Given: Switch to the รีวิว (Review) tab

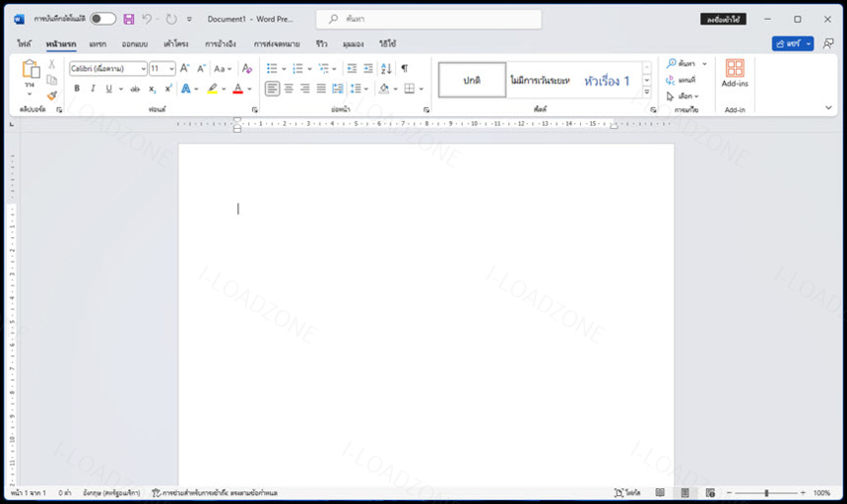Looking at the screenshot, I should pyautogui.click(x=322, y=43).
